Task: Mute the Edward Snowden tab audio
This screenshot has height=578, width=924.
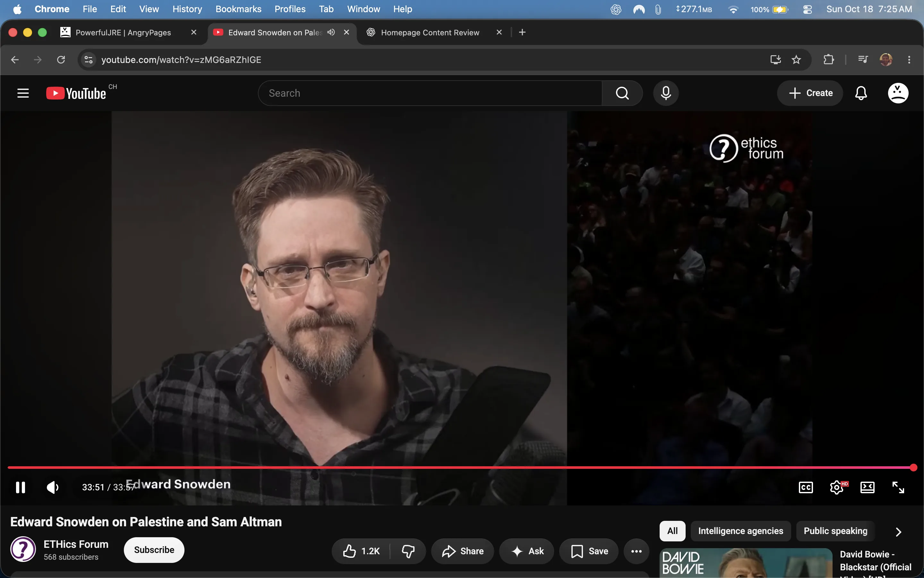Action: click(331, 32)
